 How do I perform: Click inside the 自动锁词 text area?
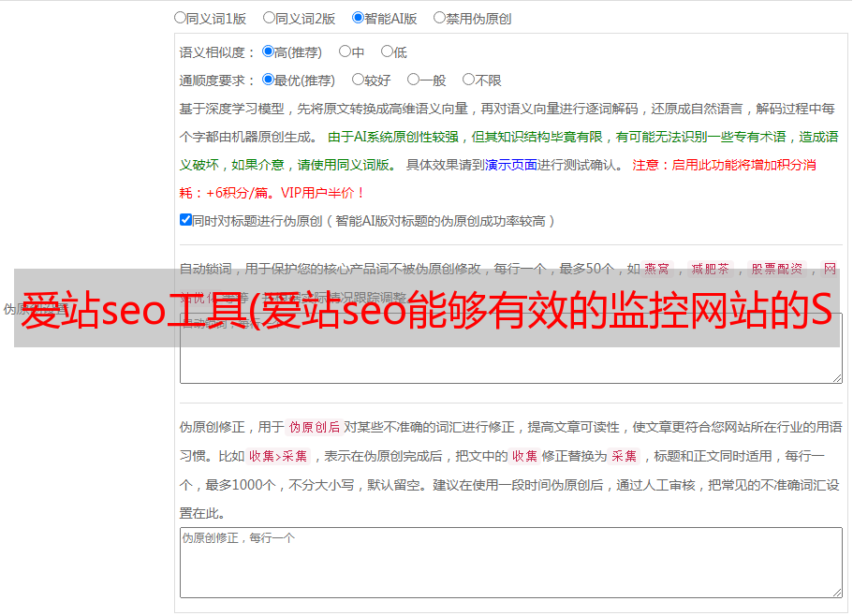(x=511, y=348)
